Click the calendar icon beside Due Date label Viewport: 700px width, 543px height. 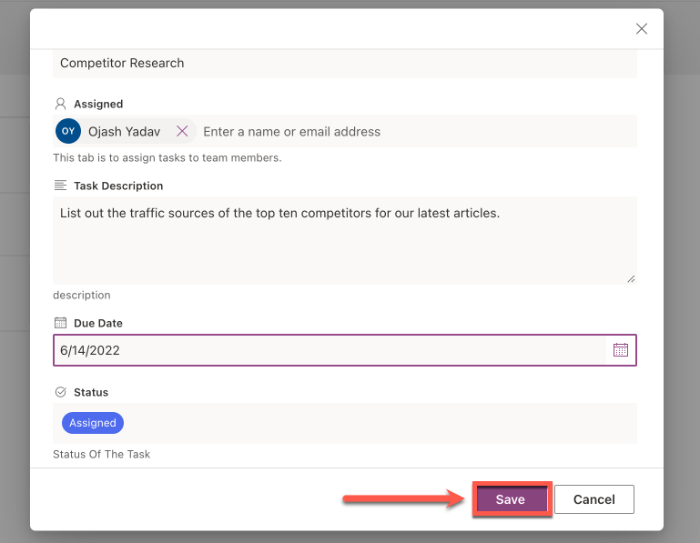pos(61,323)
